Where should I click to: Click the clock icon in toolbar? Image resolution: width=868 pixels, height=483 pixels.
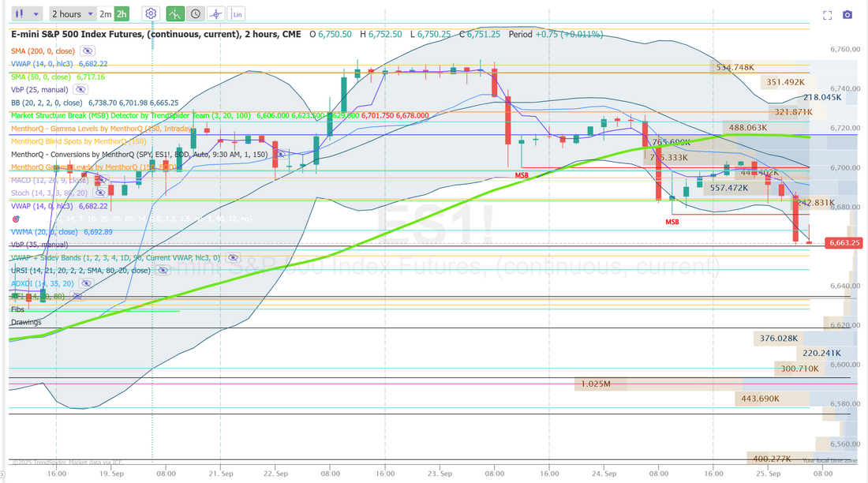click(195, 14)
